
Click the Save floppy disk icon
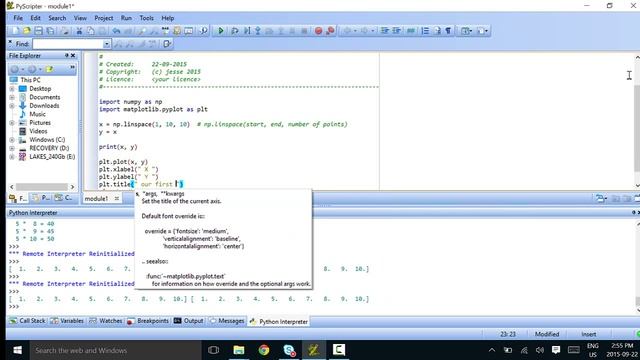[x=38, y=31]
